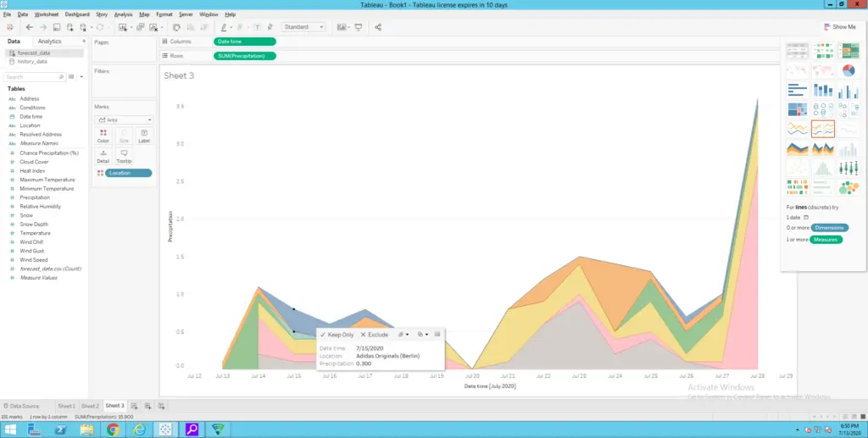Click the back/undo arrow in toolbar
The height and width of the screenshot is (438, 868).
point(30,27)
